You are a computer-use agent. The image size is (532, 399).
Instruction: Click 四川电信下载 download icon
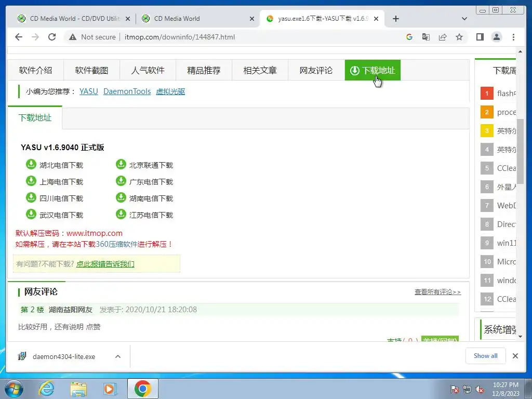point(31,197)
